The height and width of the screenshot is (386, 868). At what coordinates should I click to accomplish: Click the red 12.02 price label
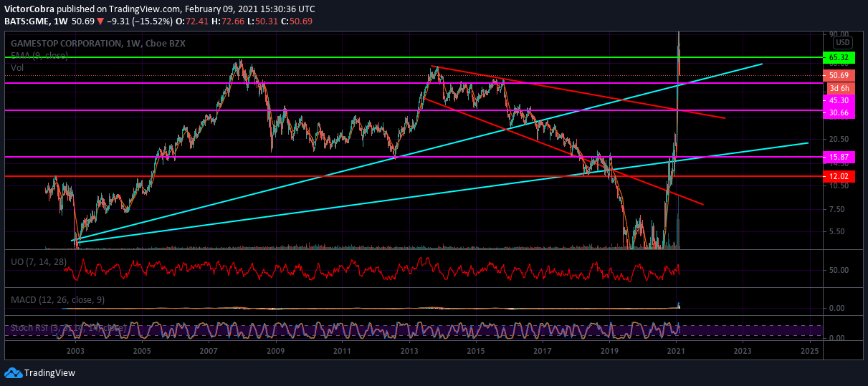839,175
